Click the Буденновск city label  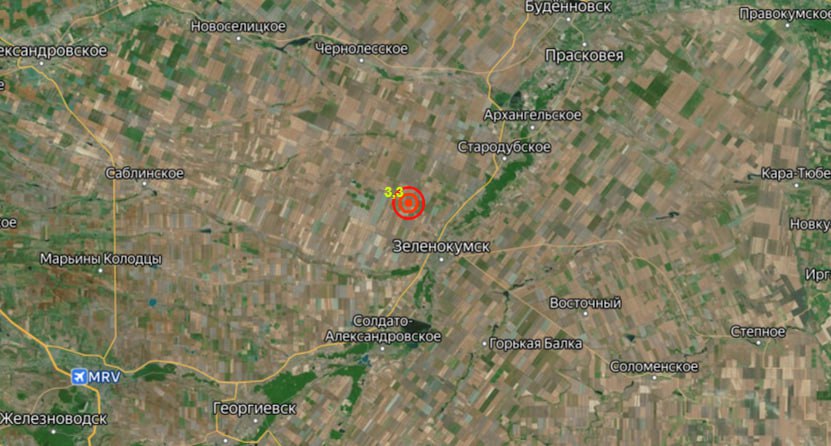[x=568, y=7]
